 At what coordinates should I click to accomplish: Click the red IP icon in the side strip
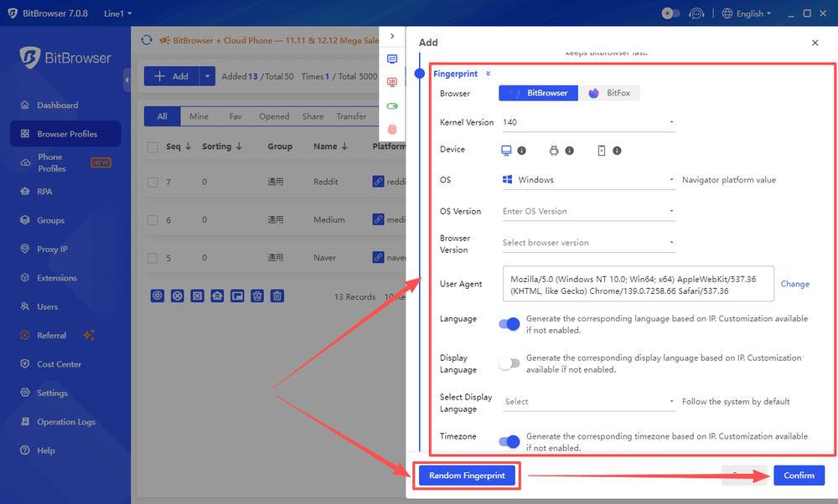pyautogui.click(x=391, y=83)
